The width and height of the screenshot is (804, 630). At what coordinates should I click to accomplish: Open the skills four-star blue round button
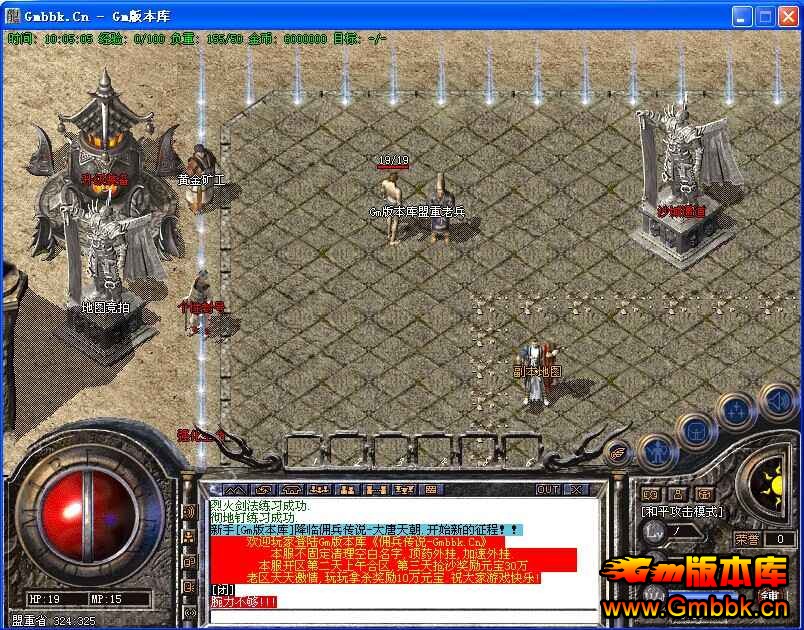click(737, 412)
